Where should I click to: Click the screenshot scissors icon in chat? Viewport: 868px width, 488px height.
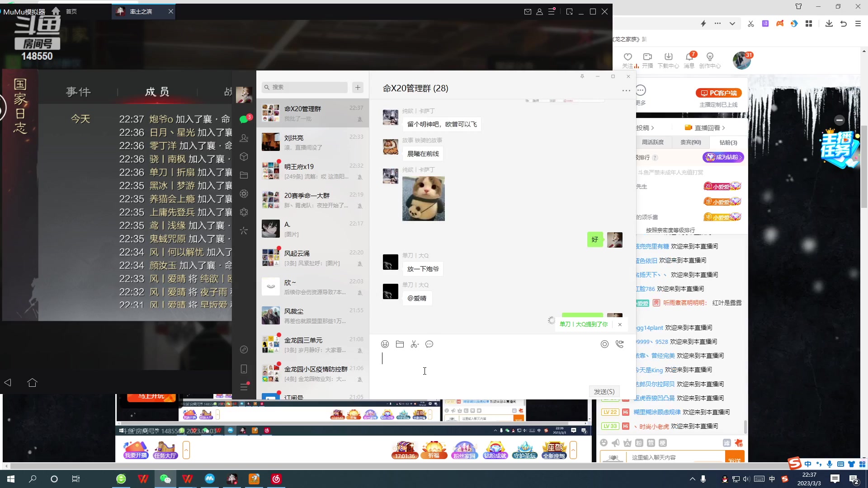click(415, 344)
